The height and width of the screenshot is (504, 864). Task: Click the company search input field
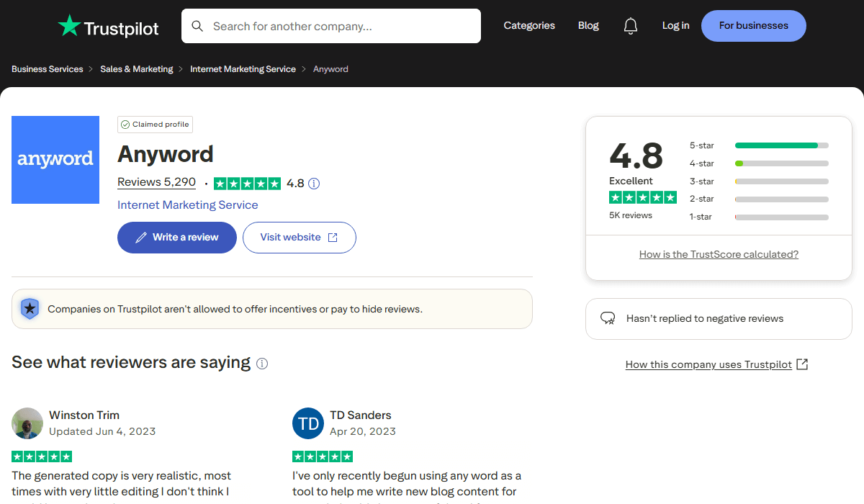[x=331, y=25]
